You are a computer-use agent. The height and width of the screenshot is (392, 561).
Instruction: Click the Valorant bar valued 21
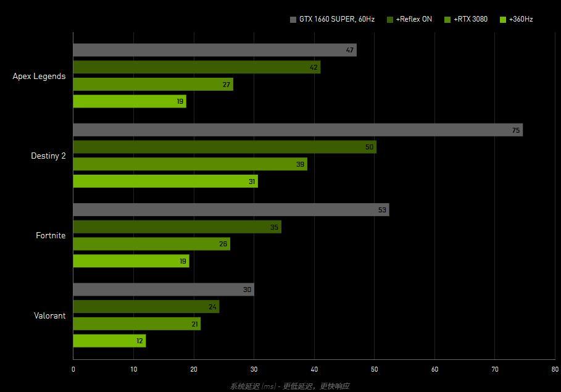[136, 323]
